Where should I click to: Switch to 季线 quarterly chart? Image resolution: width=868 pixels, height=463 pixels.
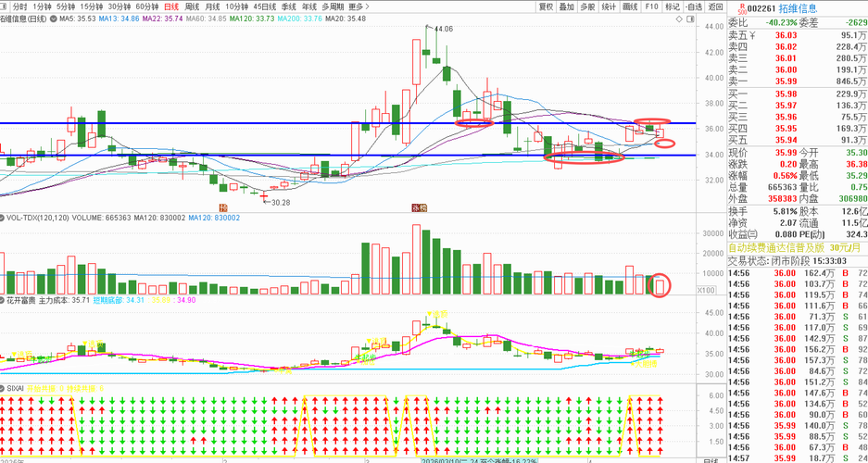click(x=288, y=6)
